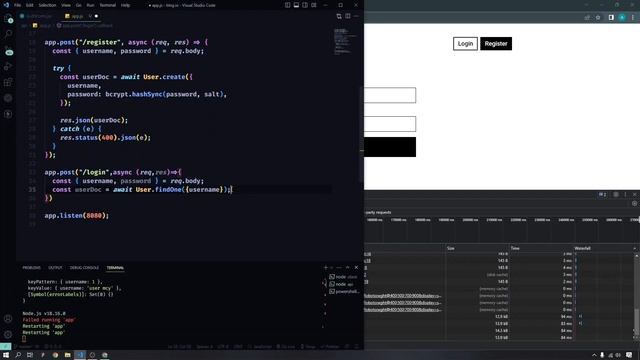The height and width of the screenshot is (360, 640).
Task: Open the Run and Debug view
Action: pos(8,66)
